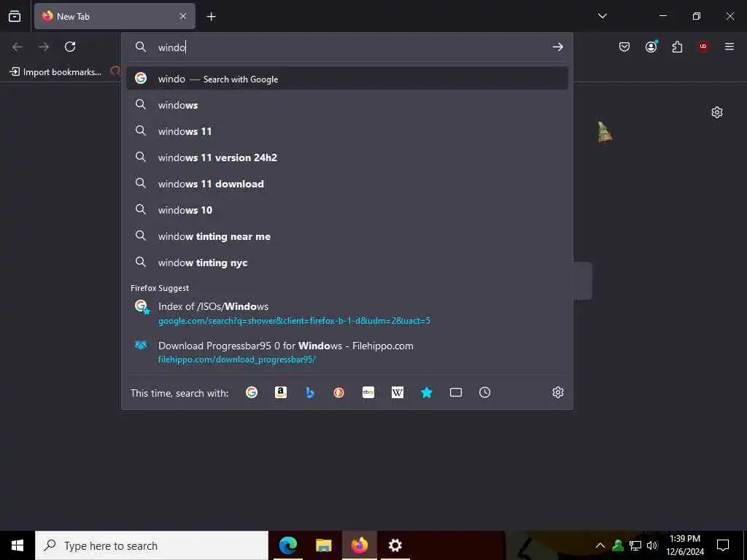Open File Explorer from the taskbar
The height and width of the screenshot is (560, 747).
323,545
